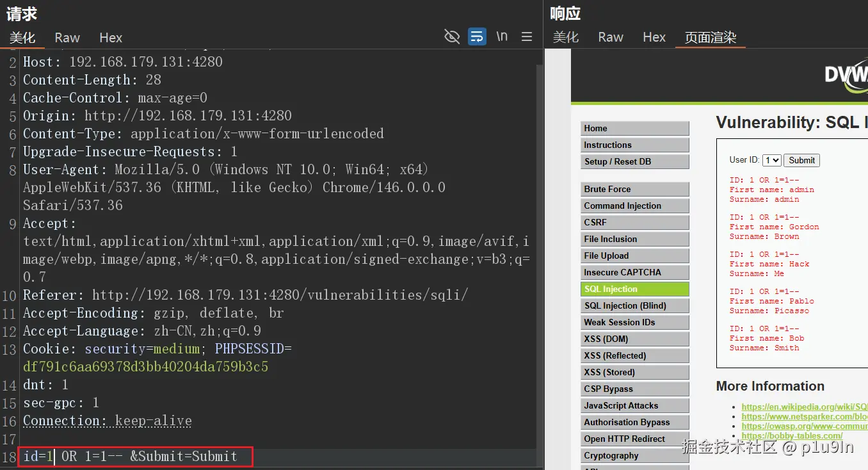Click the Accept-Encoding header line

(154, 312)
